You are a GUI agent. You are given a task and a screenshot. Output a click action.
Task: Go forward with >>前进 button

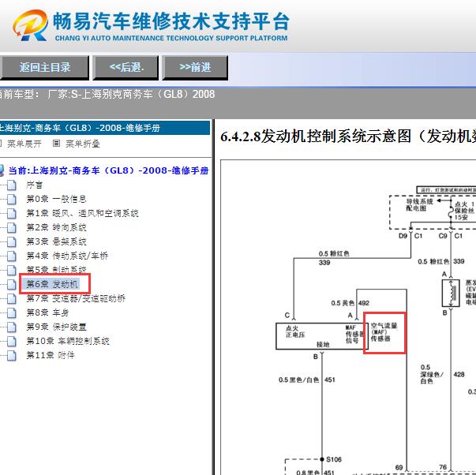pyautogui.click(x=195, y=67)
